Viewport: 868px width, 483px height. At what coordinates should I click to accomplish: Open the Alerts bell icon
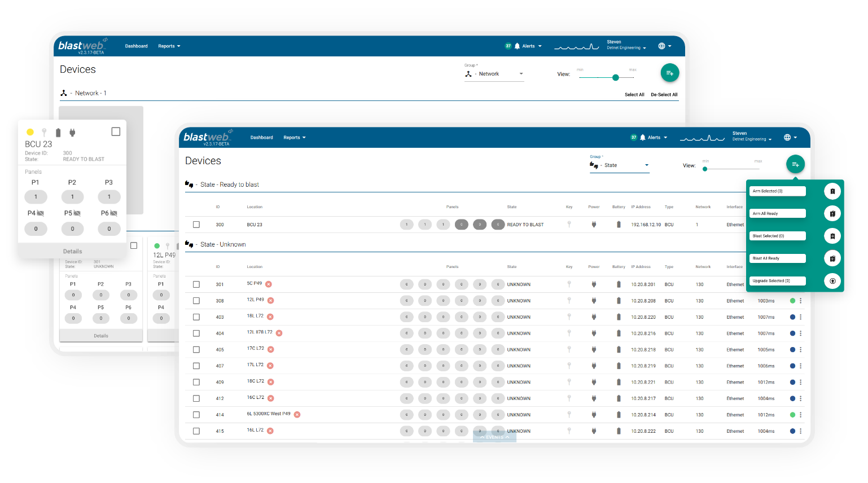(x=643, y=137)
